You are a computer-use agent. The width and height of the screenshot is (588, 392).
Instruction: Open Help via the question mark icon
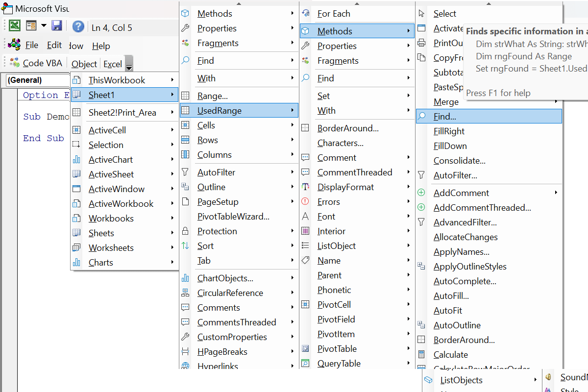pos(78,26)
